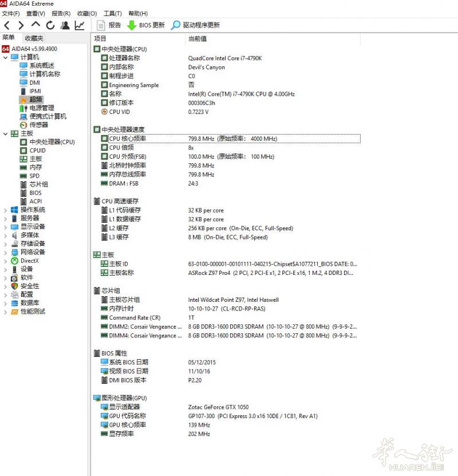Click the 驱动程序更新 button
This screenshot has height=476, width=458.
click(x=196, y=25)
